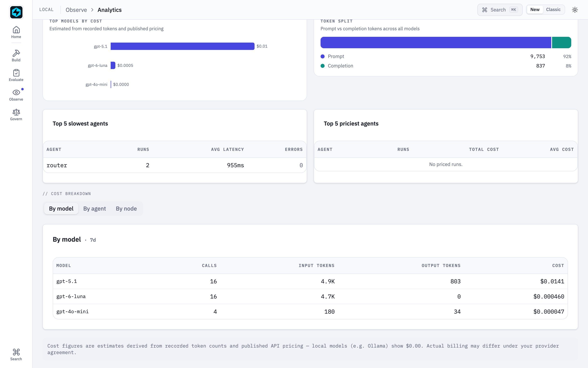Select the gpt-4o-mini row in model table
Screen dimensions: 588x368
tap(310, 312)
